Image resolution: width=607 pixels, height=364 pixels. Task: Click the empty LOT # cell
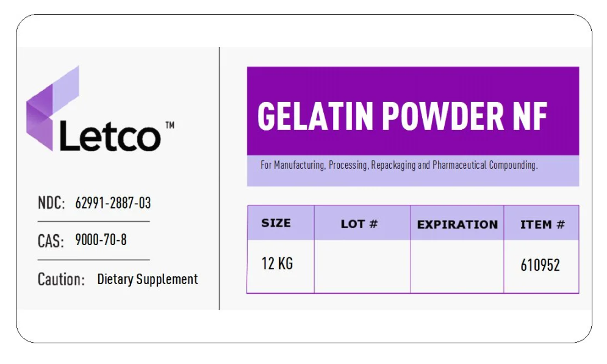pyautogui.click(x=362, y=266)
